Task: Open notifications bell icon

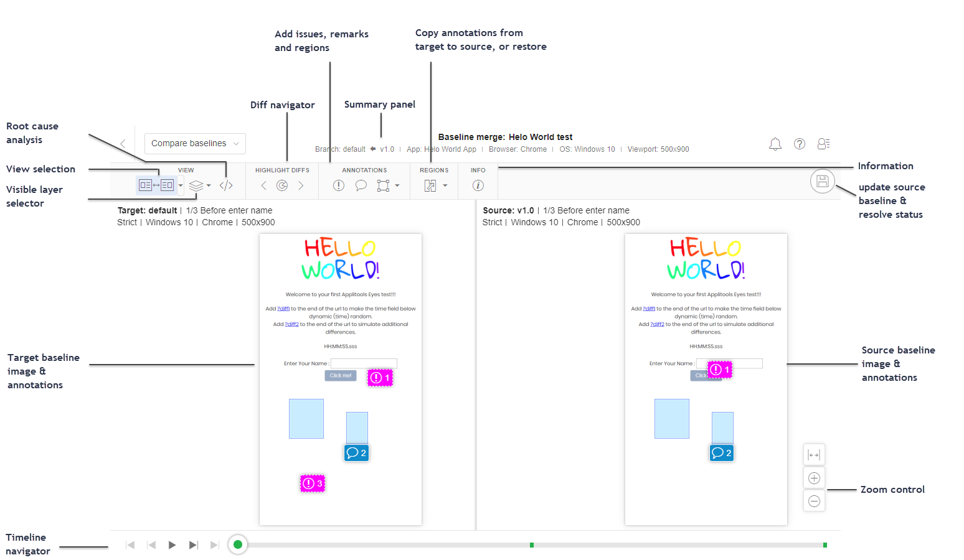Action: coord(775,144)
